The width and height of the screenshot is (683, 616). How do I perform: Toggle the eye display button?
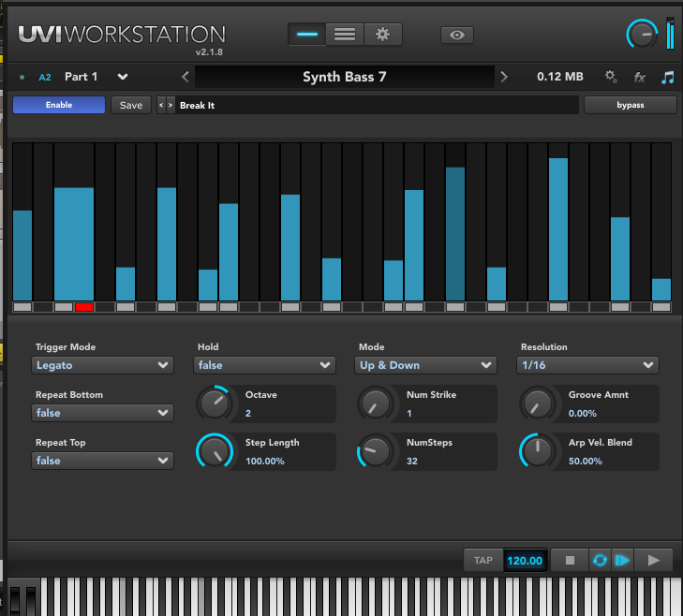coord(457,36)
